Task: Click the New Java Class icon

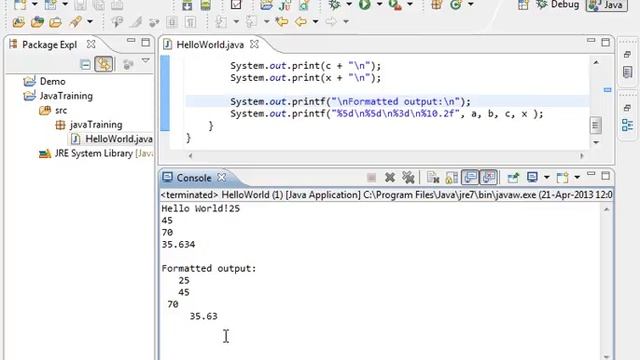Action: pos(456,4)
